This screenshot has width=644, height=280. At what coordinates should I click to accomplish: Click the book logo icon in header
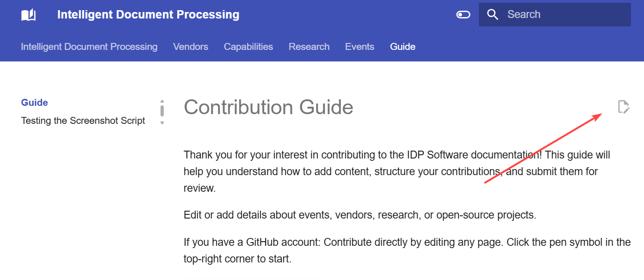(29, 15)
